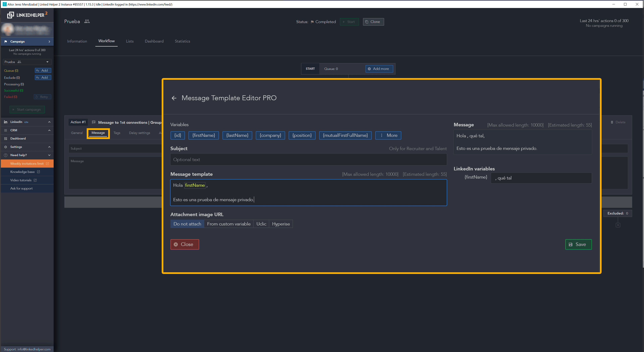Open Delay settings tab of Action #1
This screenshot has height=352, width=644.
click(140, 133)
